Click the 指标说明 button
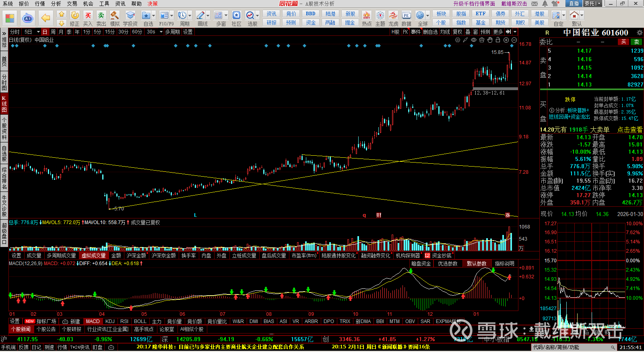644x352 pixels. pos(505,263)
